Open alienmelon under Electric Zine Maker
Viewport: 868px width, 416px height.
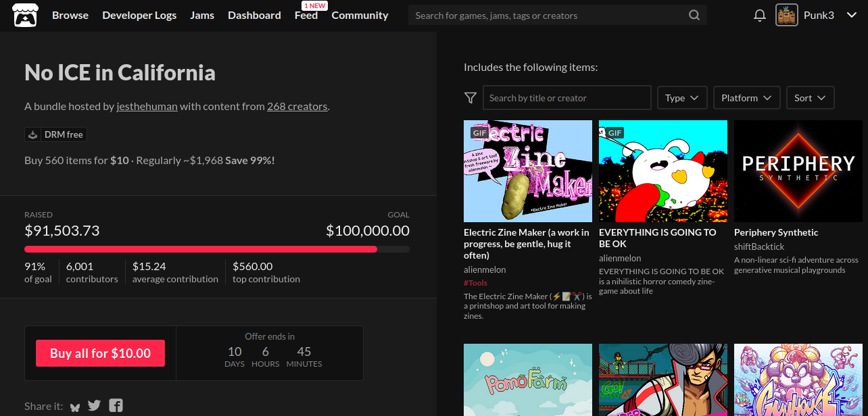point(485,269)
